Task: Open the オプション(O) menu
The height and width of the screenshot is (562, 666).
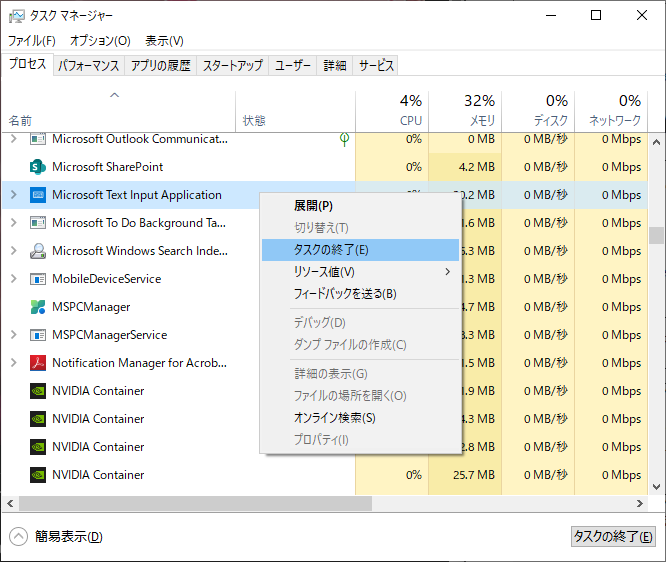Action: tap(100, 41)
